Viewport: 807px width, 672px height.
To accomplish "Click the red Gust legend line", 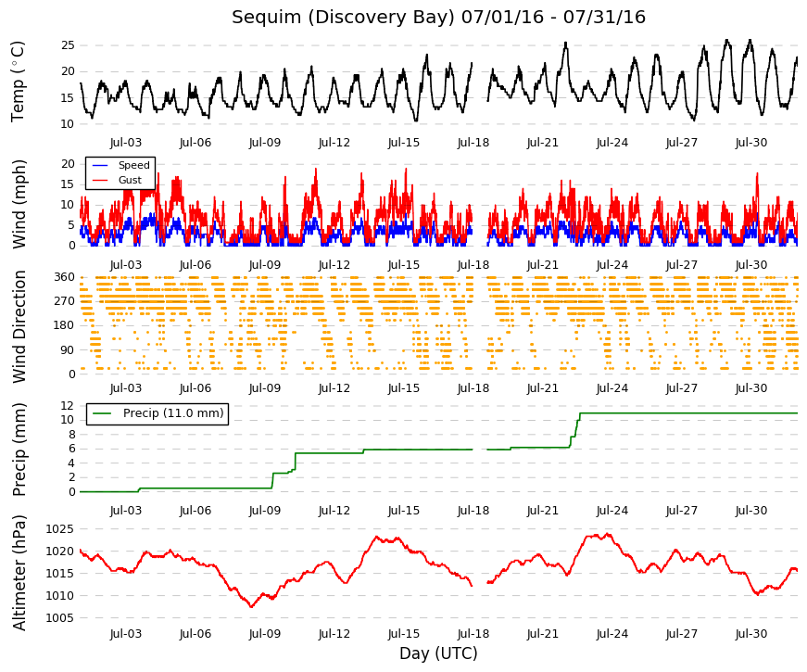I will [x=100, y=180].
